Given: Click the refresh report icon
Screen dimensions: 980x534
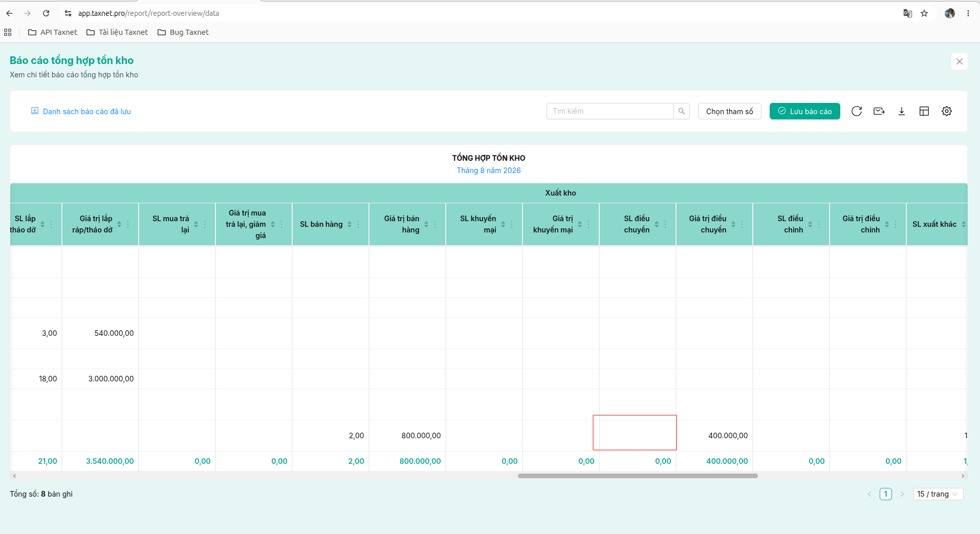Looking at the screenshot, I should click(857, 111).
